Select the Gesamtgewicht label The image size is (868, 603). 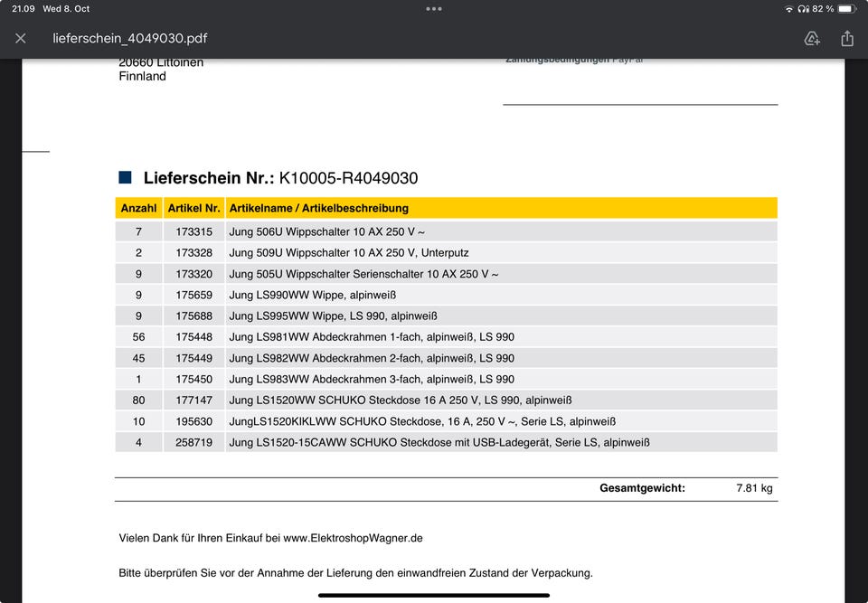642,488
